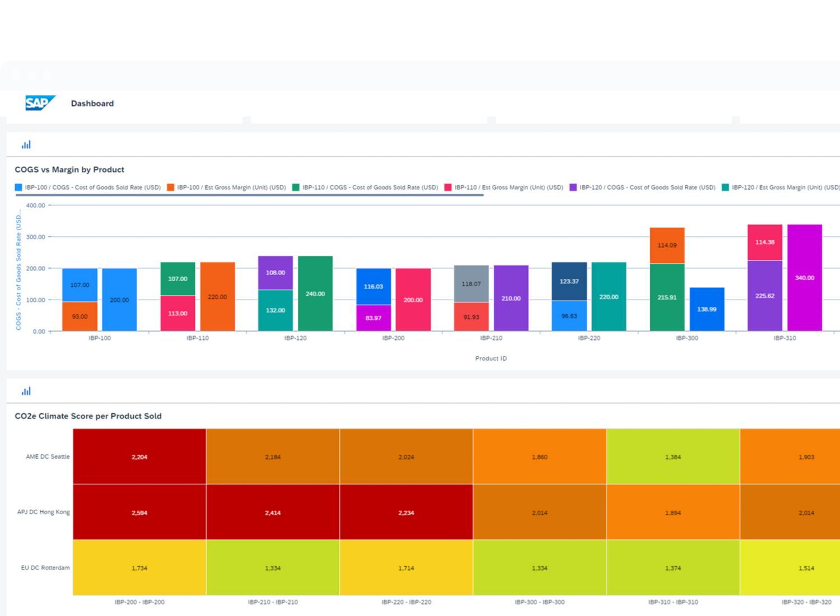Viewport: 840px width, 616px height.
Task: Select the COGS vs Margin by Product title
Action: coord(69,170)
